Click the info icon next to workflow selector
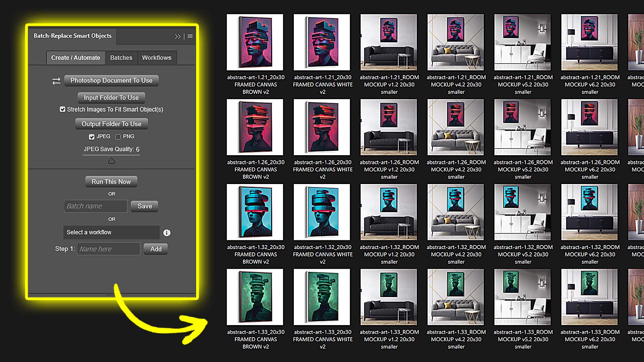 coord(167,232)
